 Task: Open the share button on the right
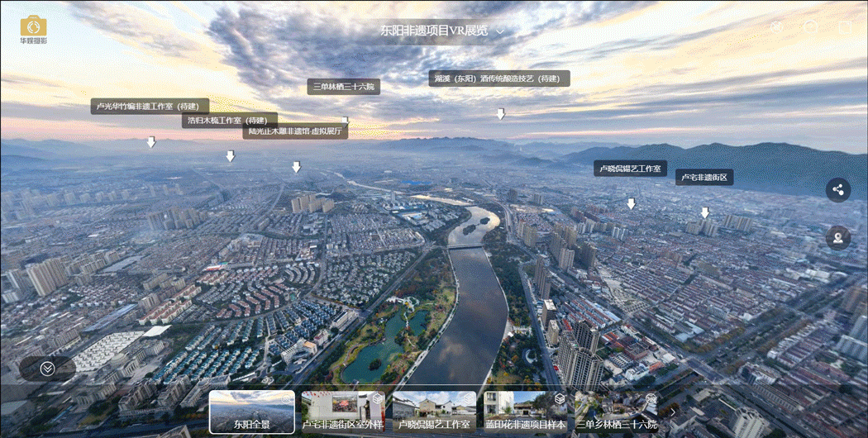point(837,189)
